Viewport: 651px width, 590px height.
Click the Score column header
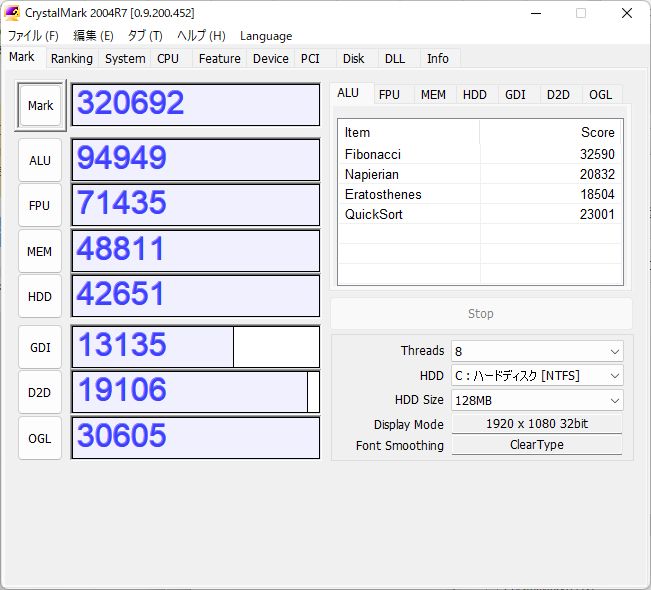coord(551,132)
